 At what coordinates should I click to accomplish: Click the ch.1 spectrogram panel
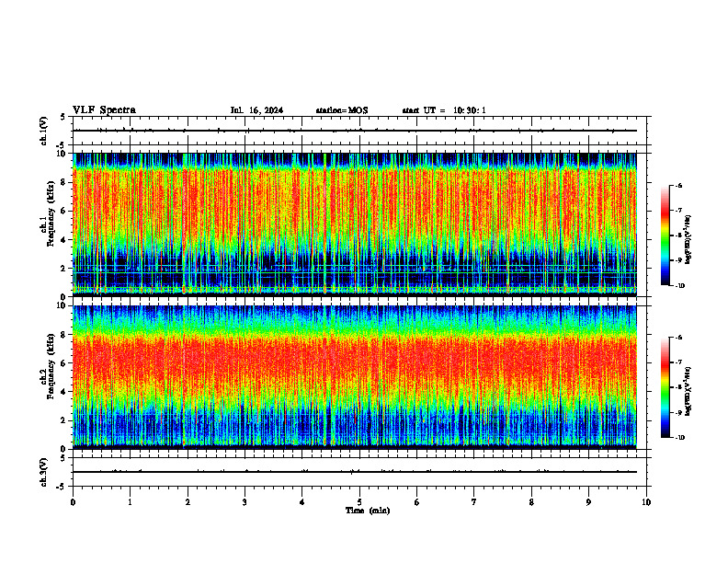355,224
